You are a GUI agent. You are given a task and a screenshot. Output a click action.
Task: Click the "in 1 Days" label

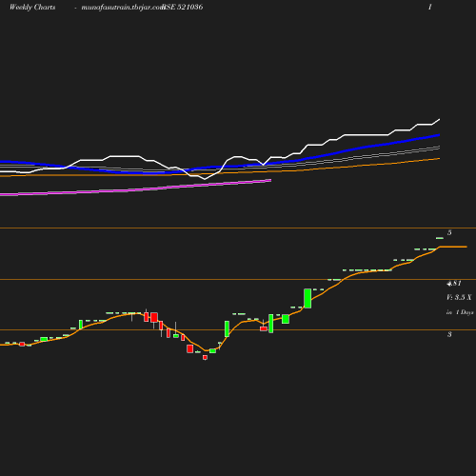(460, 312)
